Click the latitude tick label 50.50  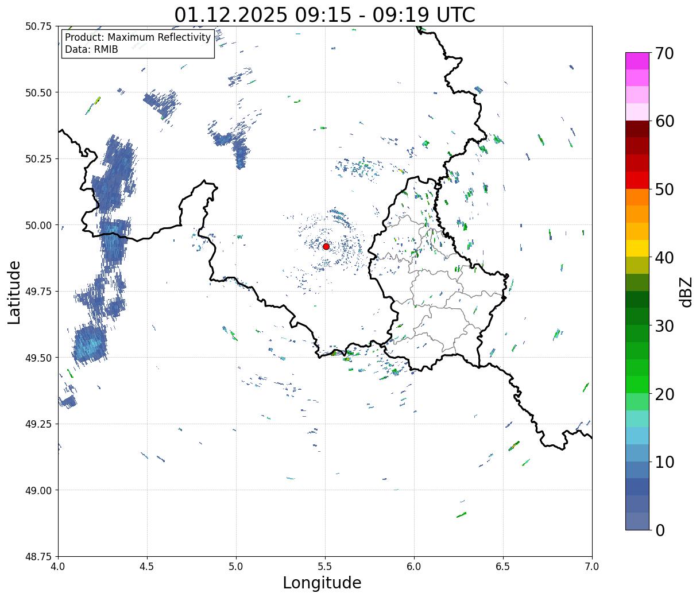coord(38,92)
